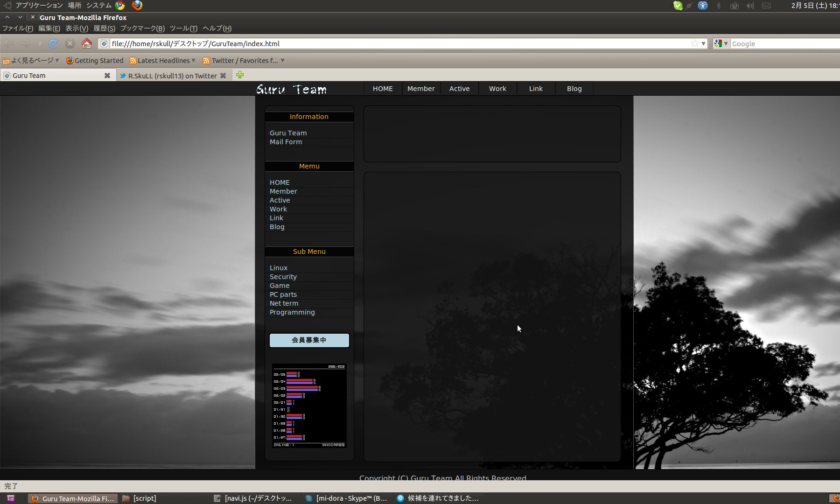This screenshot has height=504, width=840.
Task: Click the Bluetooth tray icon
Action: [x=719, y=6]
